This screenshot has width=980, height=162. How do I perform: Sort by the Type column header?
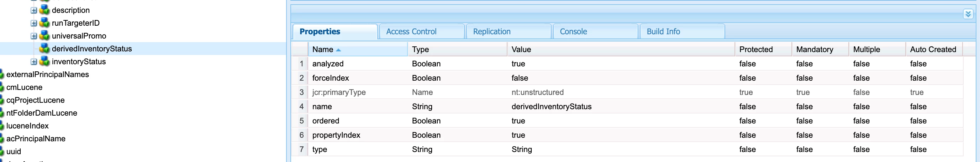[457, 49]
